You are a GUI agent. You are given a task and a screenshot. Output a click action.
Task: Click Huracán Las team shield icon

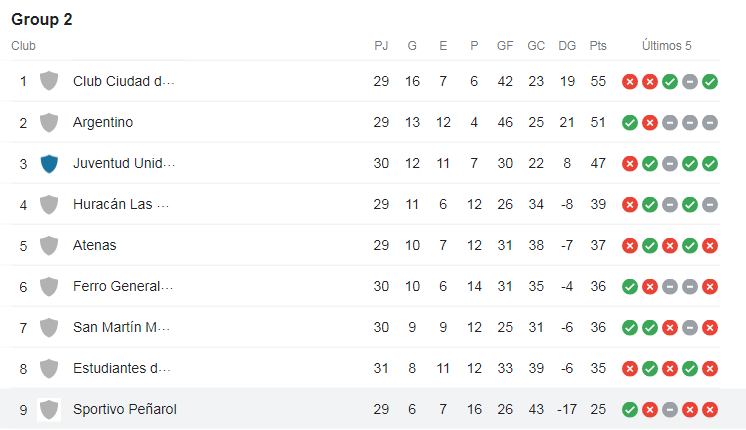point(49,204)
